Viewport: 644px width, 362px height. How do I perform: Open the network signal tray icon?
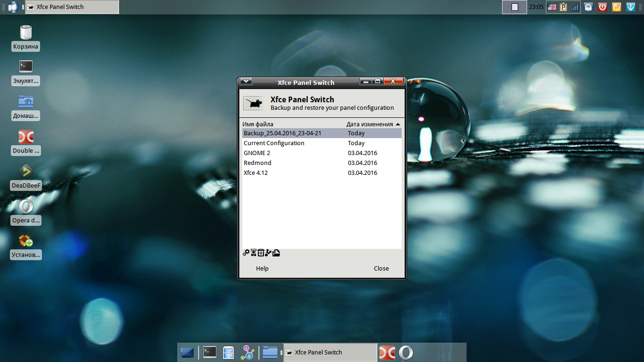575,7
